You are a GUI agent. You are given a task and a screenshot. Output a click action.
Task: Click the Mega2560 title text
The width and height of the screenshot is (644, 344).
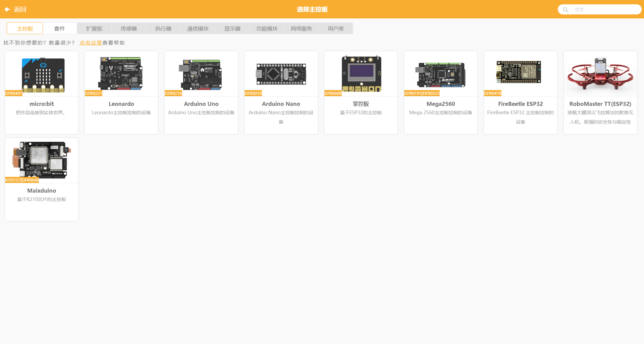(x=441, y=104)
